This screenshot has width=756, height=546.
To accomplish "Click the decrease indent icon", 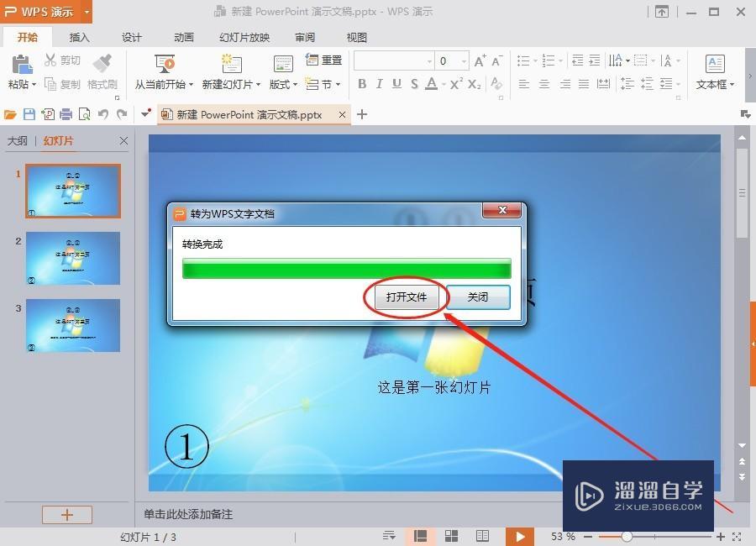I will 577,60.
